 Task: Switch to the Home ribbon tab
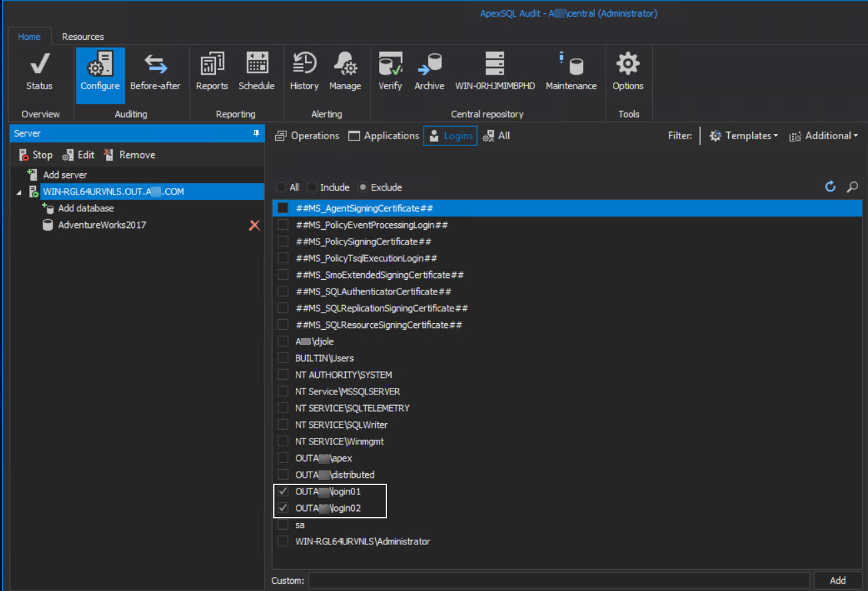pos(29,37)
